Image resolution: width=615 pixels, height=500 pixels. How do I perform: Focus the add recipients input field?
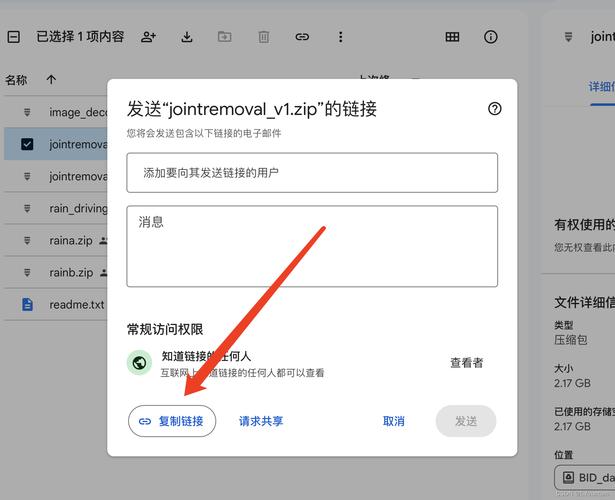pos(312,173)
